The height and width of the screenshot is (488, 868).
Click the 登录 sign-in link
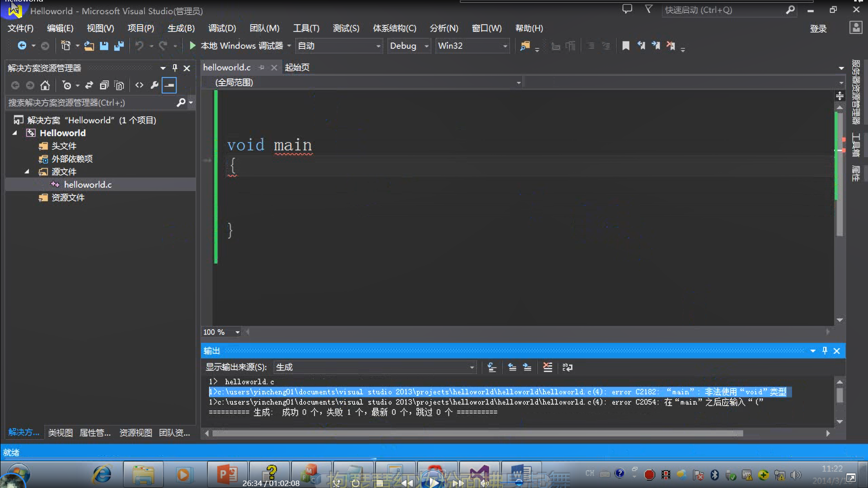coord(818,29)
